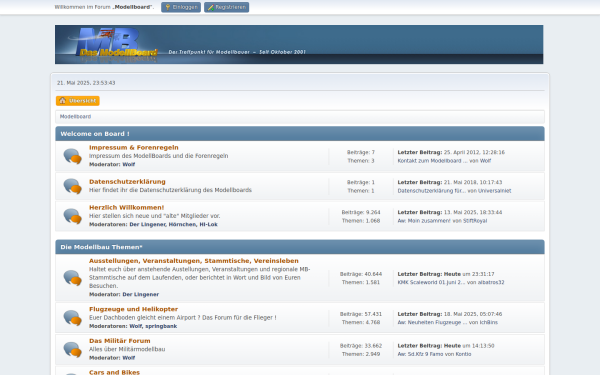This screenshot has width=600, height=375.
Task: Open last post Datenschutzerklärung für...
Action: tap(431, 191)
